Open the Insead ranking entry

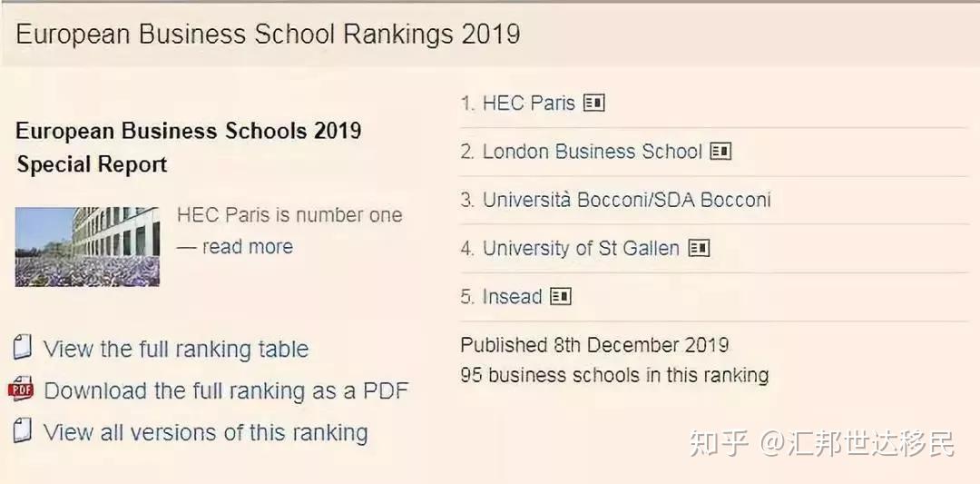tap(512, 296)
